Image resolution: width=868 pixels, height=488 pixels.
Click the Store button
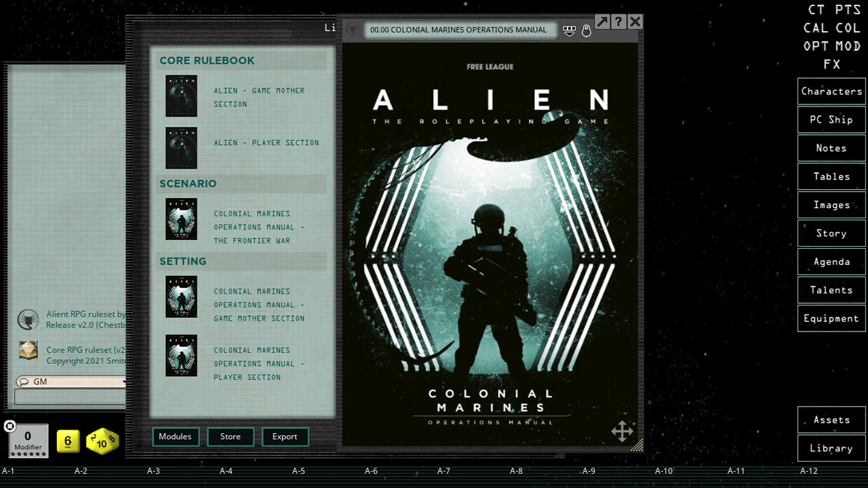[x=231, y=436]
